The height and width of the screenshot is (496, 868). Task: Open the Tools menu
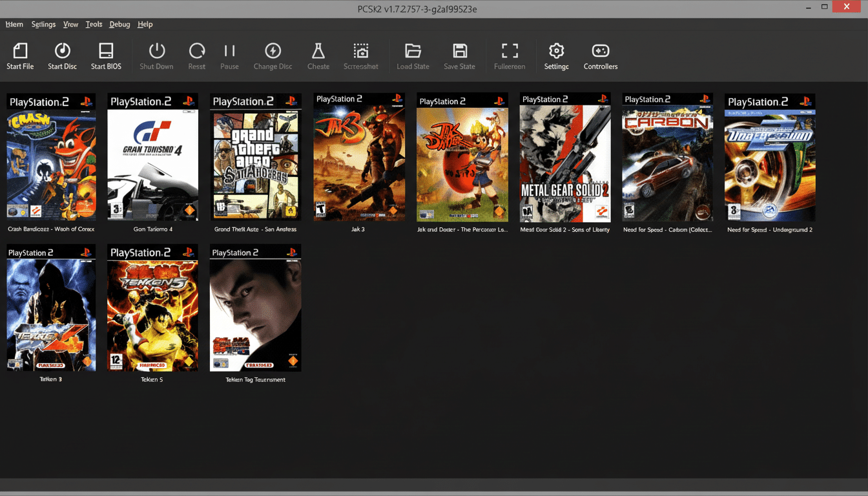point(94,24)
